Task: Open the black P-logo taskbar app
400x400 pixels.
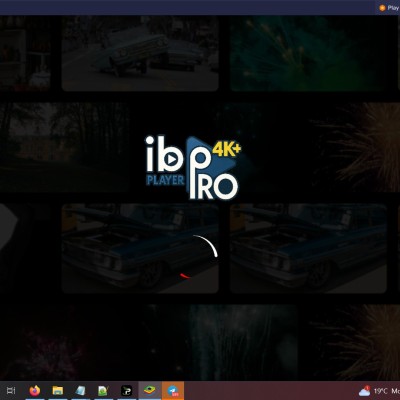Action: click(126, 391)
